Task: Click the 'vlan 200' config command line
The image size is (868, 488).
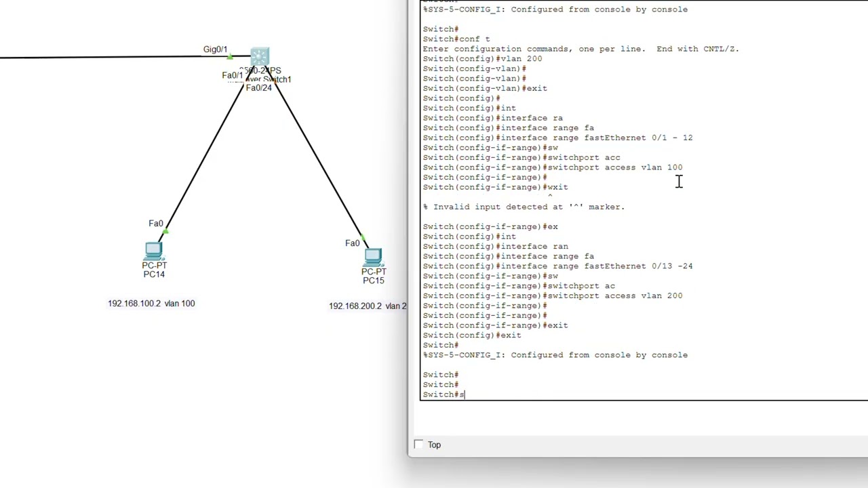Action: pyautogui.click(x=482, y=59)
